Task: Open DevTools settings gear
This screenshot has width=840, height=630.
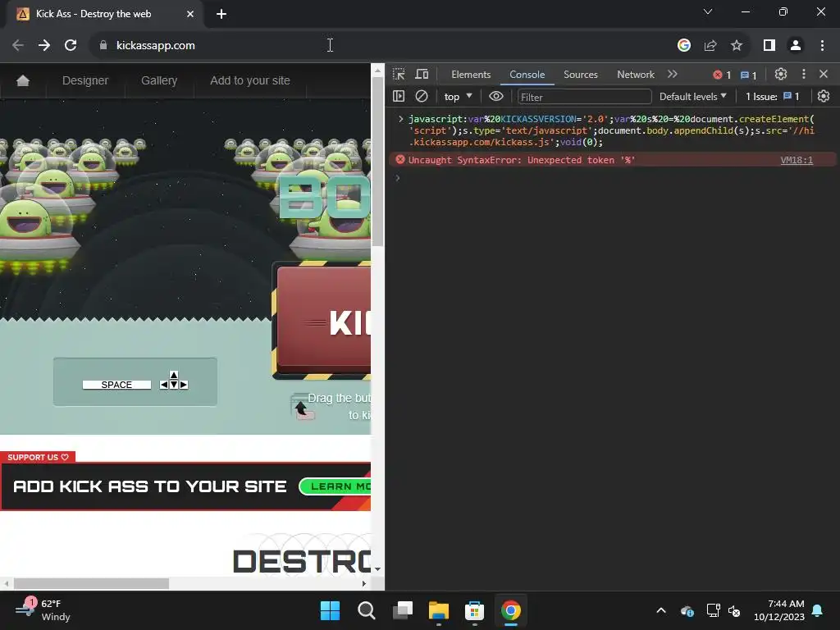Action: (x=781, y=74)
